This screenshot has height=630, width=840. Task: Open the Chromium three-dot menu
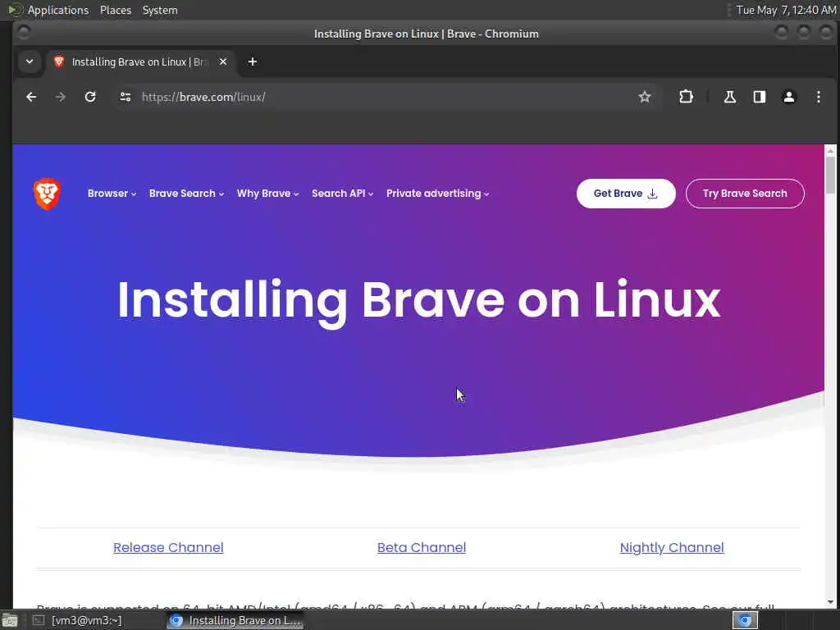click(x=818, y=97)
